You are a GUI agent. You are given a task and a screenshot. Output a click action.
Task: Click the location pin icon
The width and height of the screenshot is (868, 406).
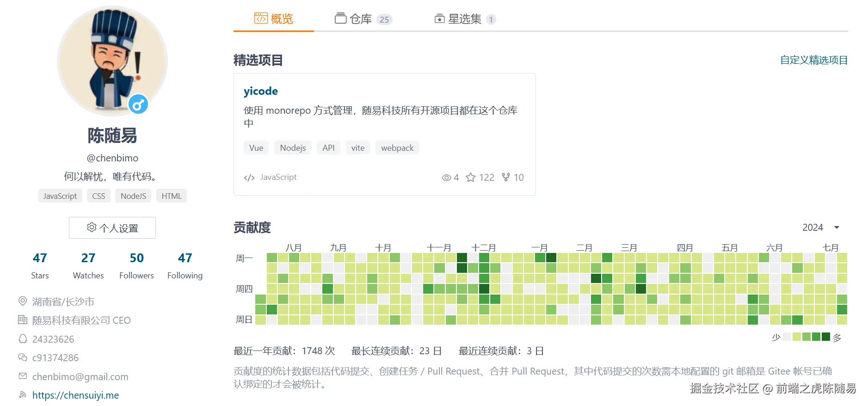(x=22, y=301)
